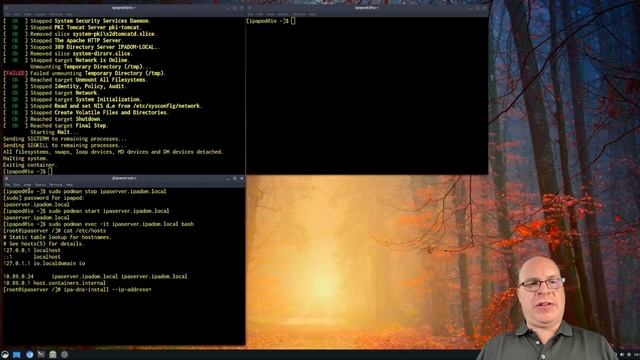This screenshot has height=360, width=640.
Task: Open File menu in ipaserver terminal window
Action: click(x=7, y=185)
